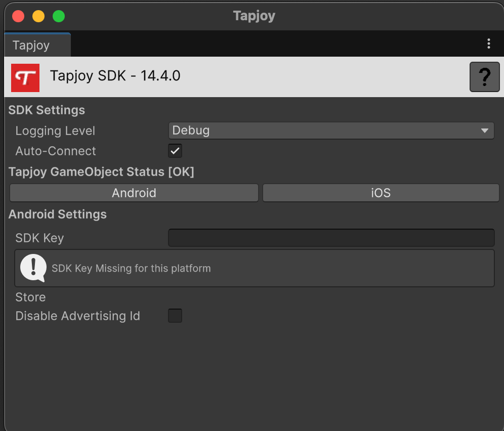Viewport: 504px width, 431px height.
Task: Uncheck the Auto-Connect checkbox
Action: [x=175, y=151]
